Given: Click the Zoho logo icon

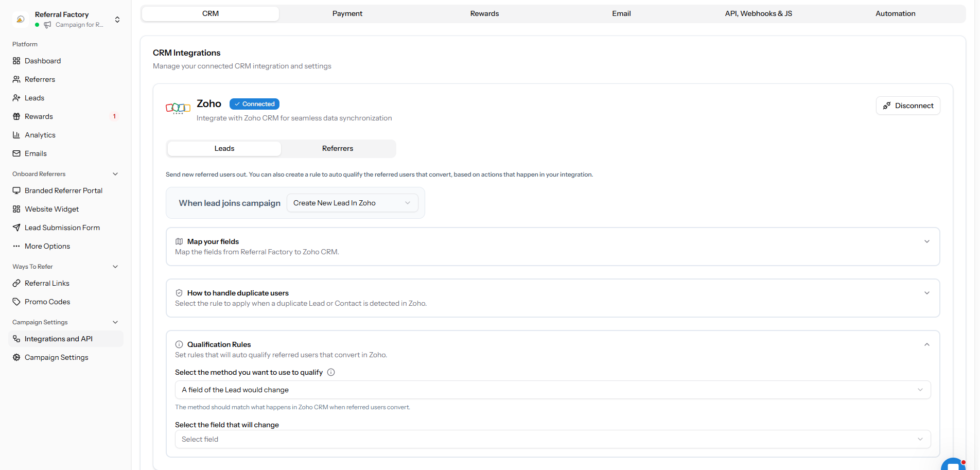Looking at the screenshot, I should tap(178, 108).
